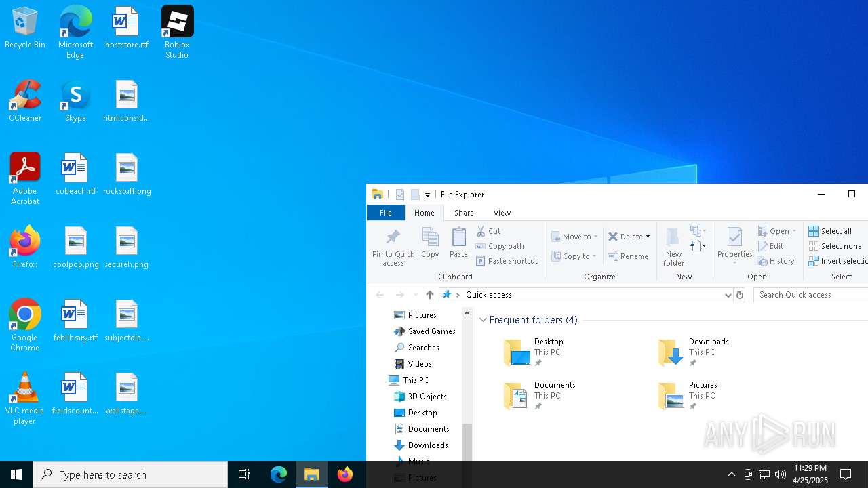Open Downloads frequent folder

(x=694, y=352)
